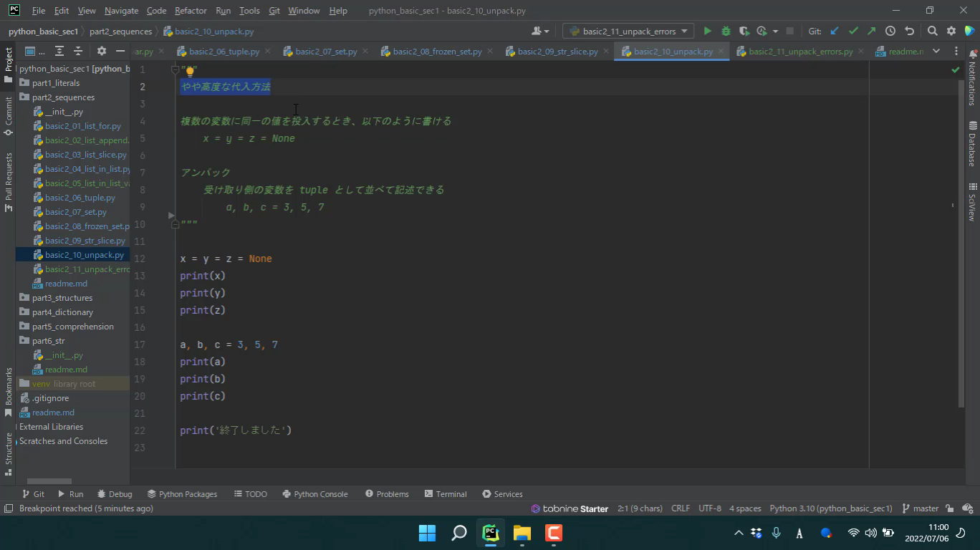The width and height of the screenshot is (980, 550).
Task: Open the Refactor menu
Action: tap(190, 11)
